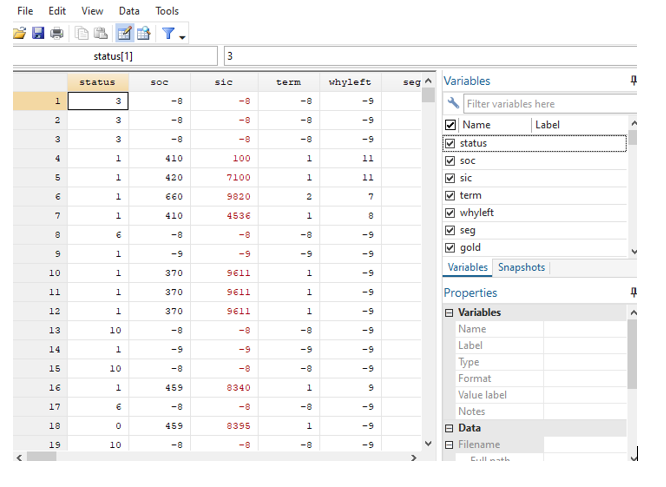This screenshot has height=487, width=666.
Task: Collapse the Data section in Properties
Action: tap(449, 428)
